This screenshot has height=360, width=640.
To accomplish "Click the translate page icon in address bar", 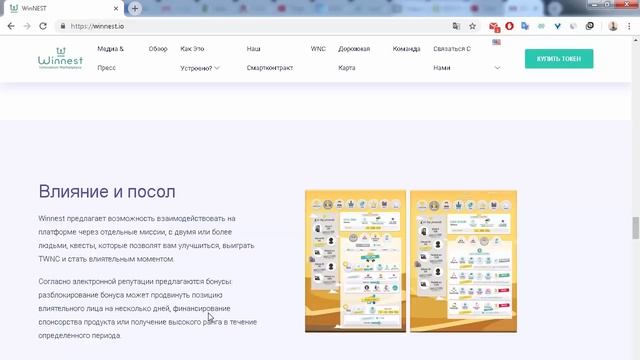I will tap(456, 26).
